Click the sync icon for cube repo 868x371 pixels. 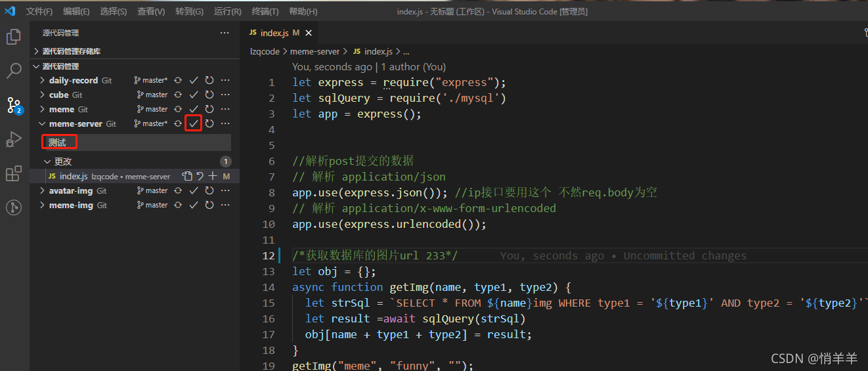[x=178, y=95]
